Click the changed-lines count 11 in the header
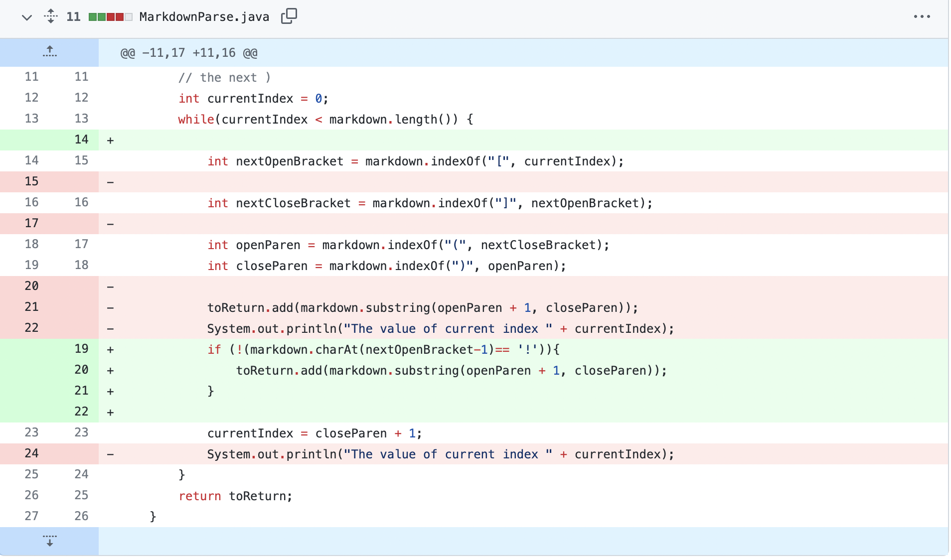Screen dimensions: 951x560 (x=73, y=17)
